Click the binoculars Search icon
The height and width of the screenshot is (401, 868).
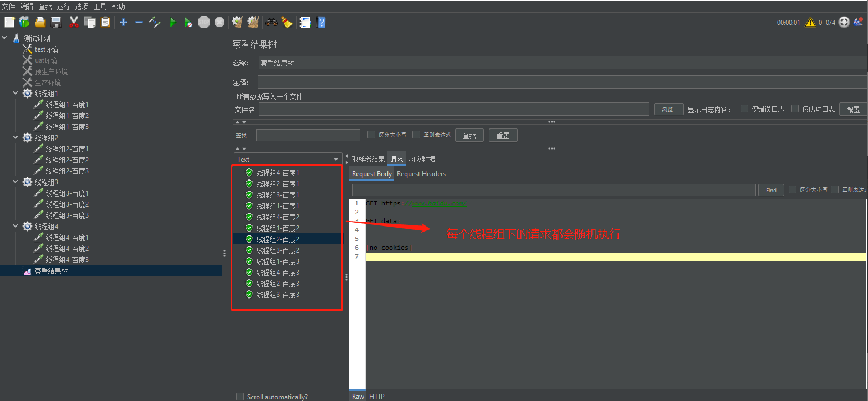pos(272,22)
